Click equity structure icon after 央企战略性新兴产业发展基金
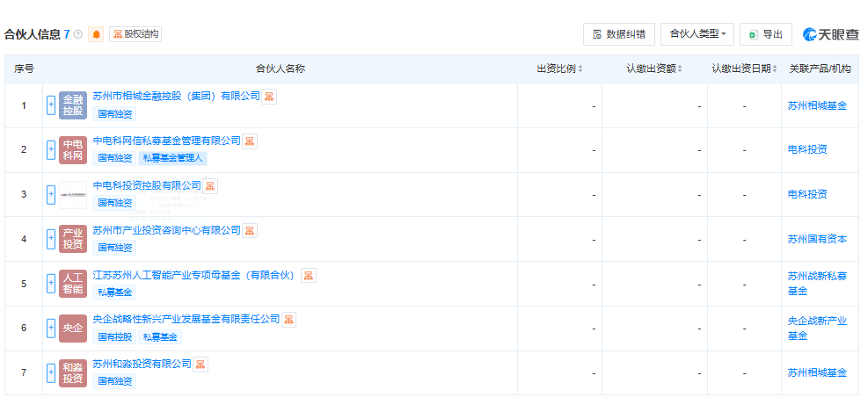This screenshot has height=419, width=868. 289,320
